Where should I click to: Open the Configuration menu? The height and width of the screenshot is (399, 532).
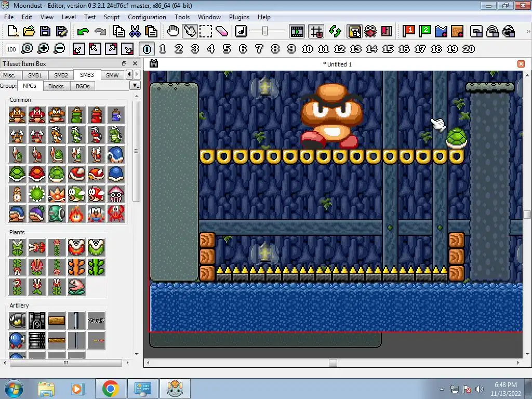(147, 17)
